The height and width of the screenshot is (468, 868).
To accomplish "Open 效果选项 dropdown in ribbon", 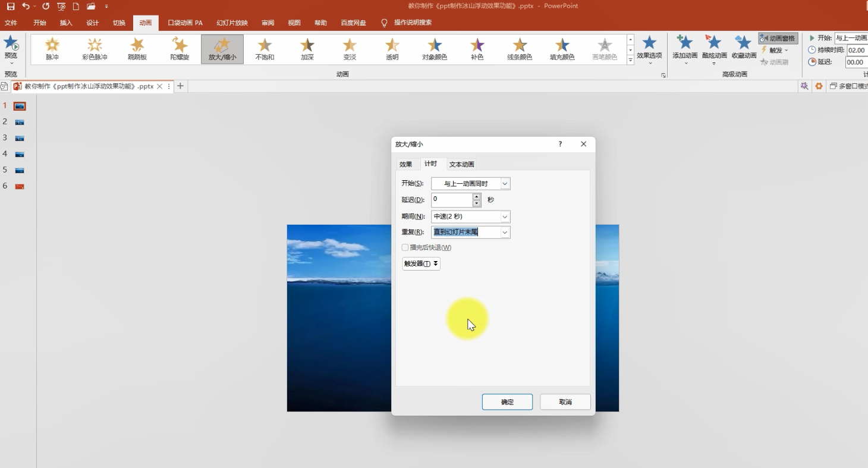I will click(649, 50).
